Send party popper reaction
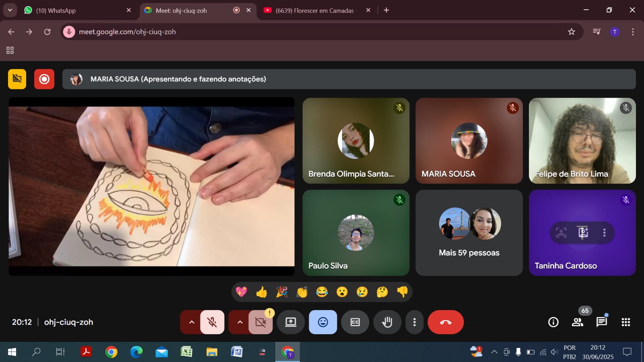Screen dimensions: 644x362 [x=282, y=292]
